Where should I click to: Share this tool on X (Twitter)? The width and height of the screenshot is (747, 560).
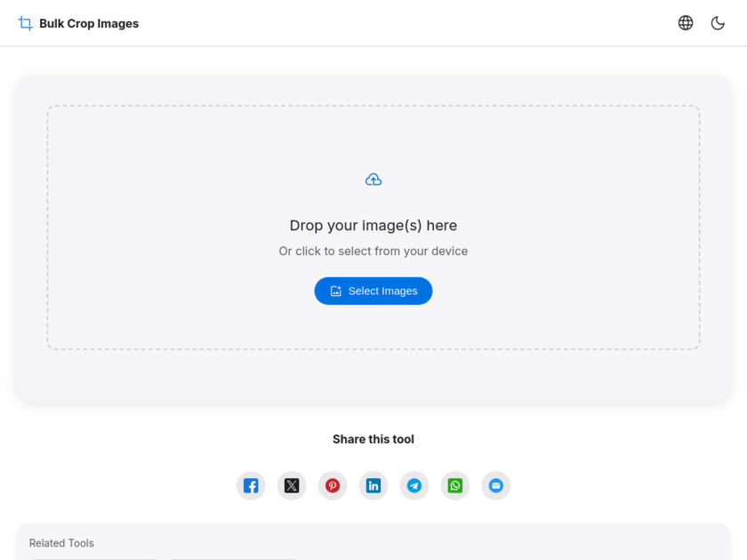(292, 485)
